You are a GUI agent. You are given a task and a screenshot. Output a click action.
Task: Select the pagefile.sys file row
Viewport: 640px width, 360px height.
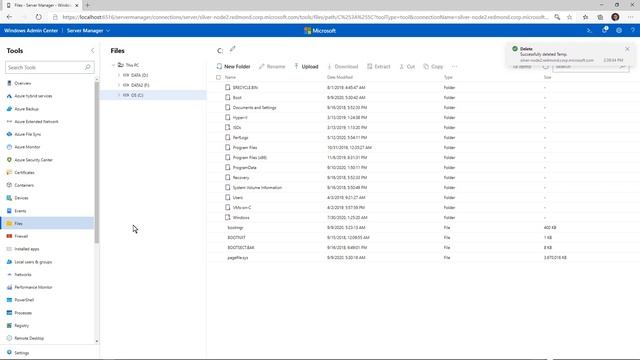(424, 258)
